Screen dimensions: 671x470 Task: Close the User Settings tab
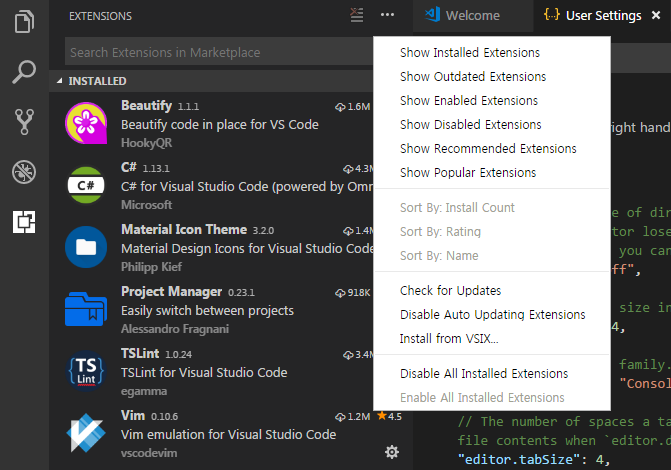point(656,15)
